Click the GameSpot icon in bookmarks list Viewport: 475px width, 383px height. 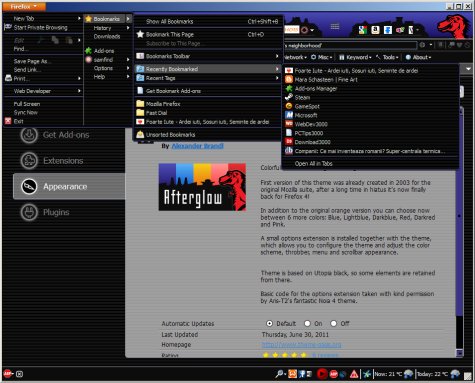tap(289, 106)
